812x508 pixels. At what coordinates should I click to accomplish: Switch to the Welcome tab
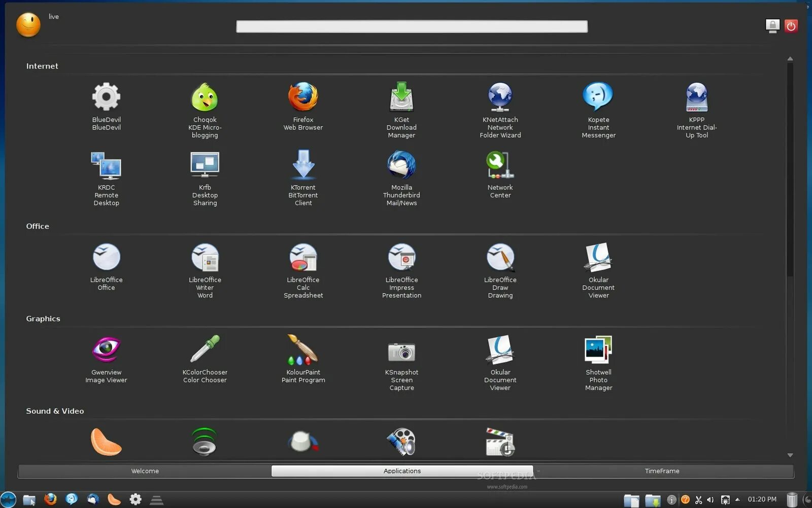(x=145, y=471)
